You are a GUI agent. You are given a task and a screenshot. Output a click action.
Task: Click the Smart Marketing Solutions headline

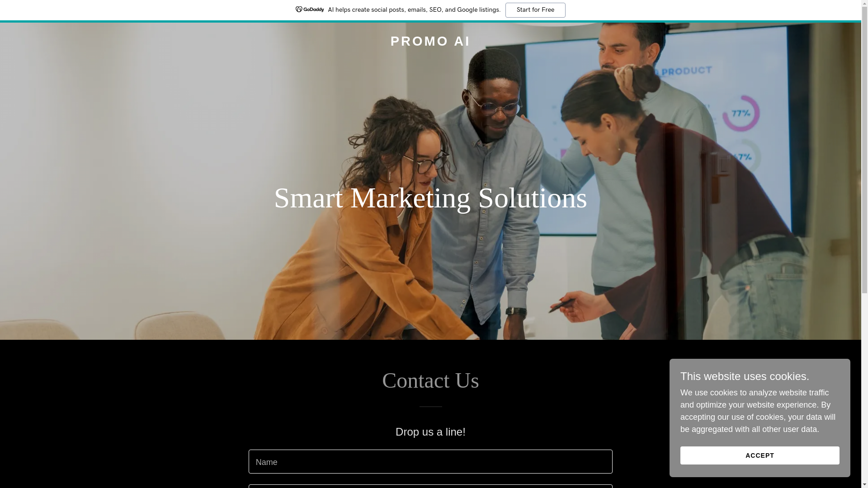click(x=430, y=198)
